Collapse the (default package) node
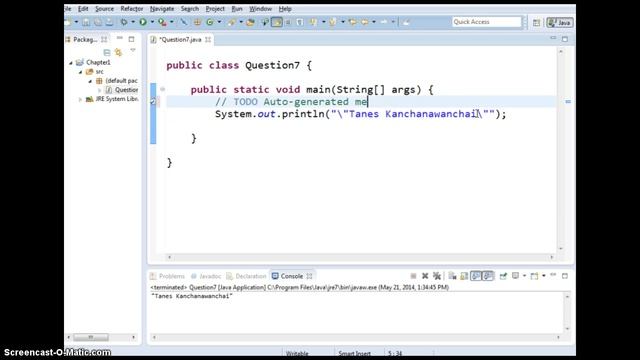The image size is (640, 360). [90, 81]
